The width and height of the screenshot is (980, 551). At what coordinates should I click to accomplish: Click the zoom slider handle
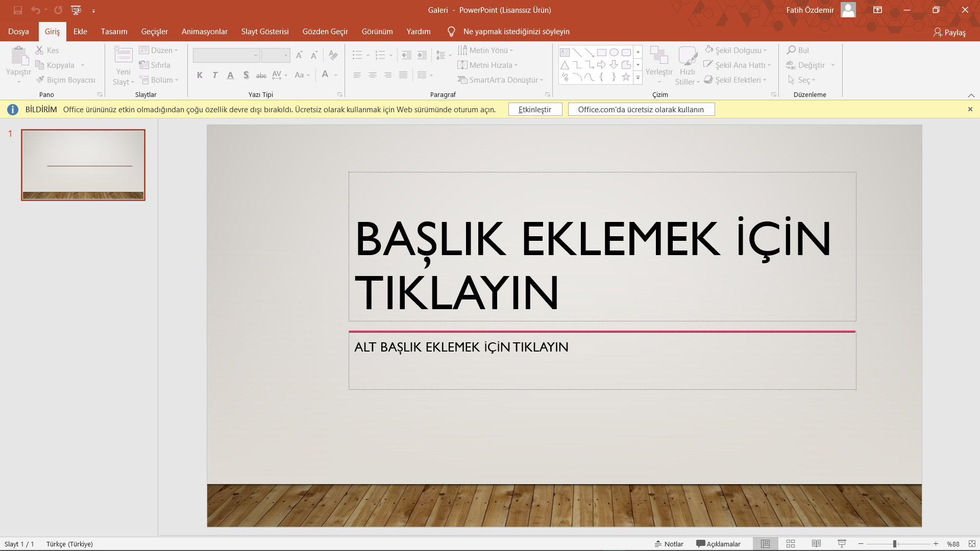895,544
